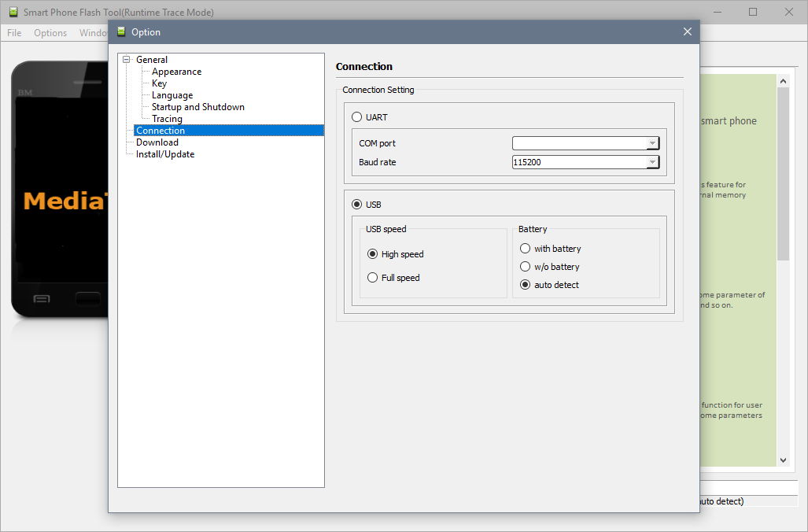Select Startup and Shutdown tree item
The height and width of the screenshot is (532, 808).
[x=197, y=107]
